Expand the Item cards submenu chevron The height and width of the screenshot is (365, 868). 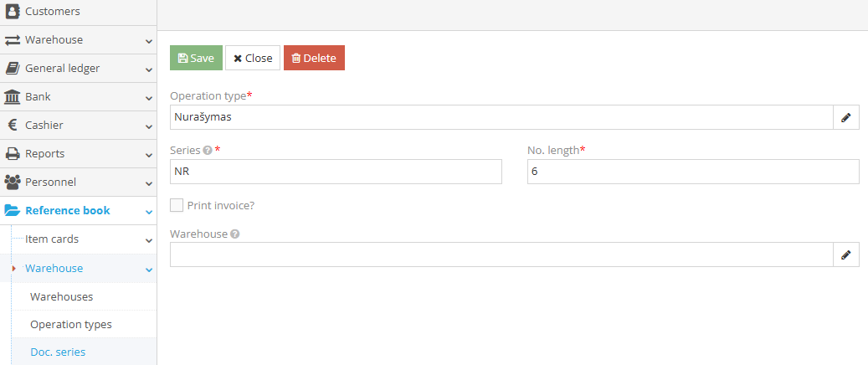click(x=148, y=240)
